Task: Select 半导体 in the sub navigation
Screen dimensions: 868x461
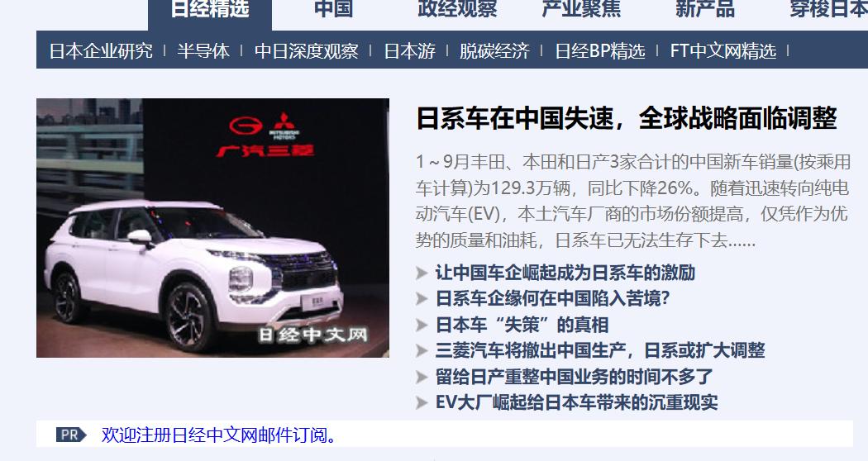Action: [x=203, y=51]
